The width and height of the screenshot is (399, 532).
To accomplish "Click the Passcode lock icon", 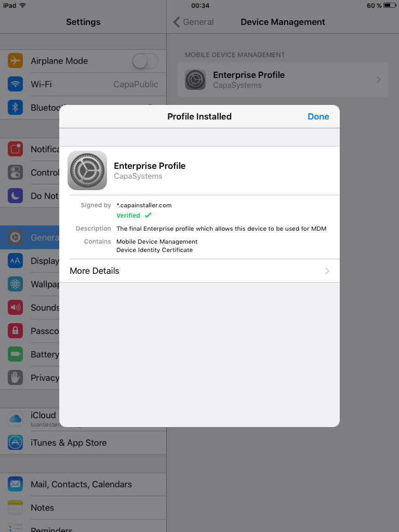I will click(15, 331).
